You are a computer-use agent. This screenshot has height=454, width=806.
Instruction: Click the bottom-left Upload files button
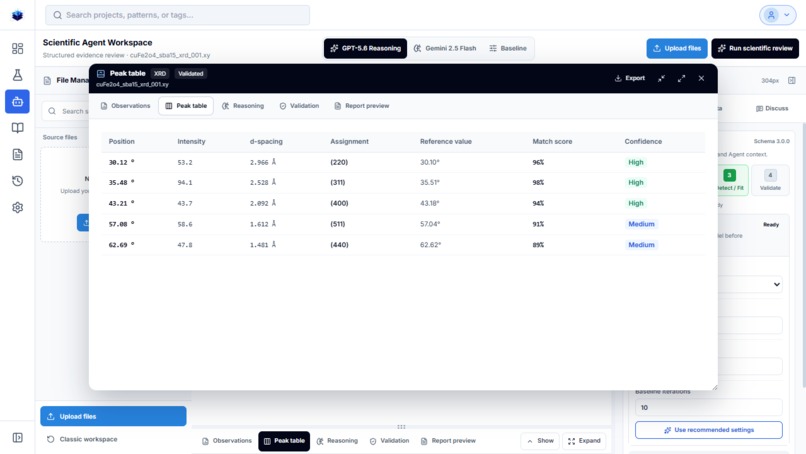click(x=113, y=416)
